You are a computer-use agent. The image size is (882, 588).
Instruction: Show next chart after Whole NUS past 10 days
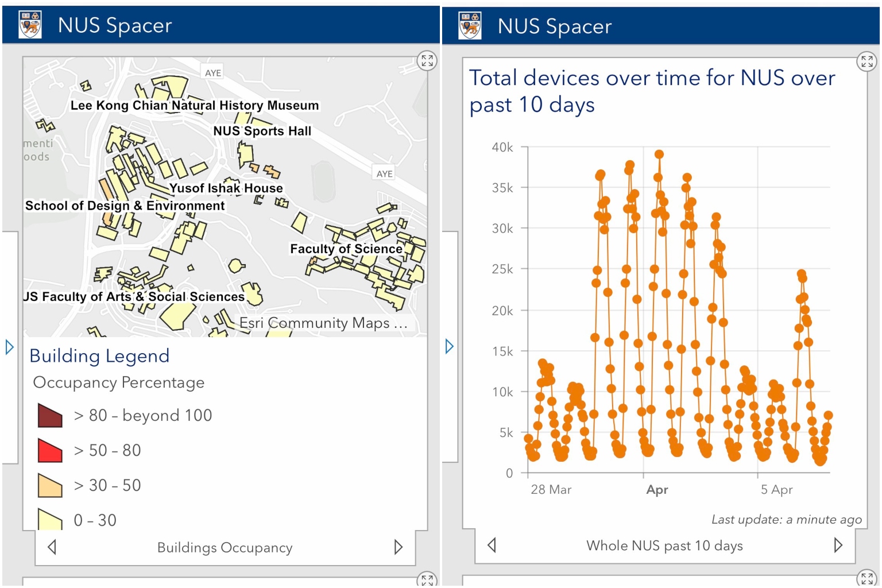[838, 545]
